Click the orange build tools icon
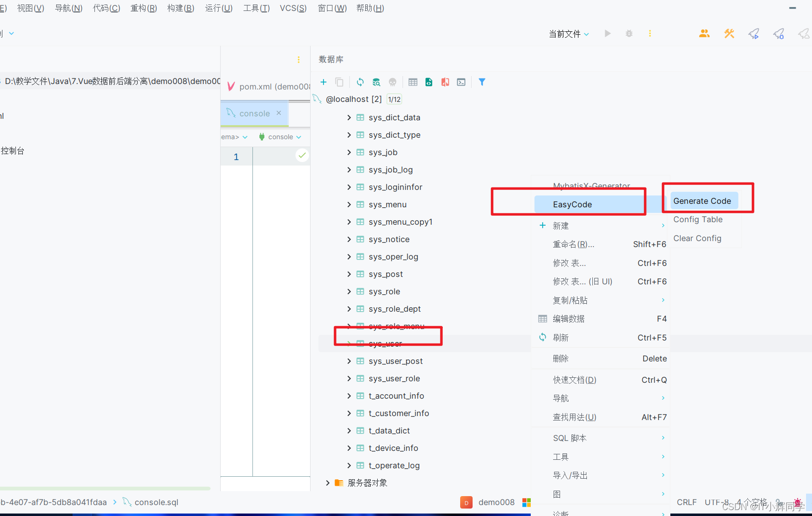The image size is (812, 516). (x=729, y=33)
